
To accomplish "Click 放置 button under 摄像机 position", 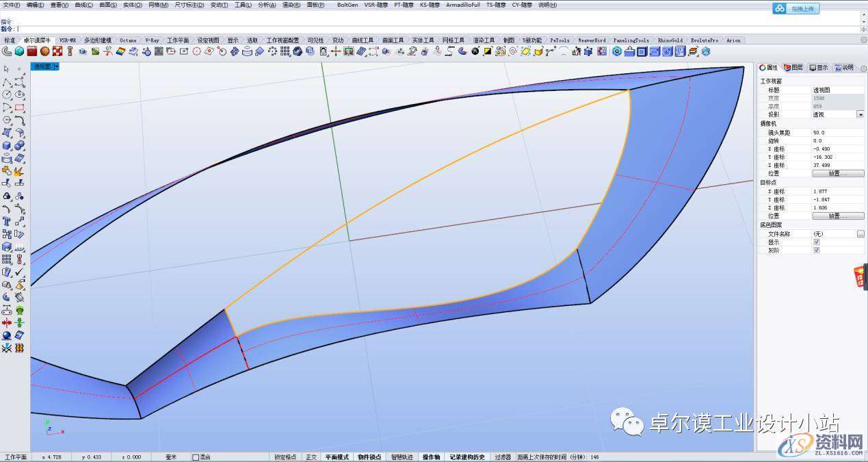I will click(x=837, y=173).
